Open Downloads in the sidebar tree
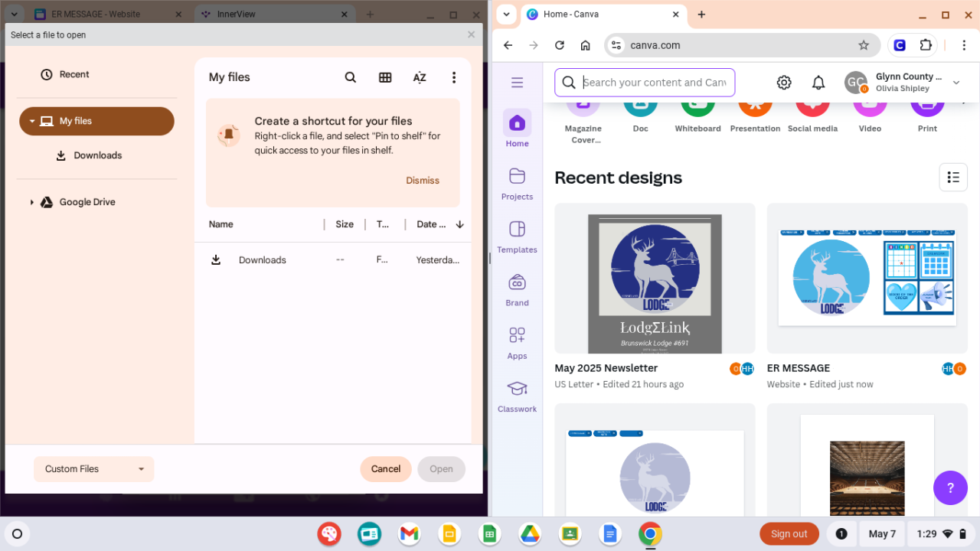The width and height of the screenshot is (980, 551). (97, 155)
